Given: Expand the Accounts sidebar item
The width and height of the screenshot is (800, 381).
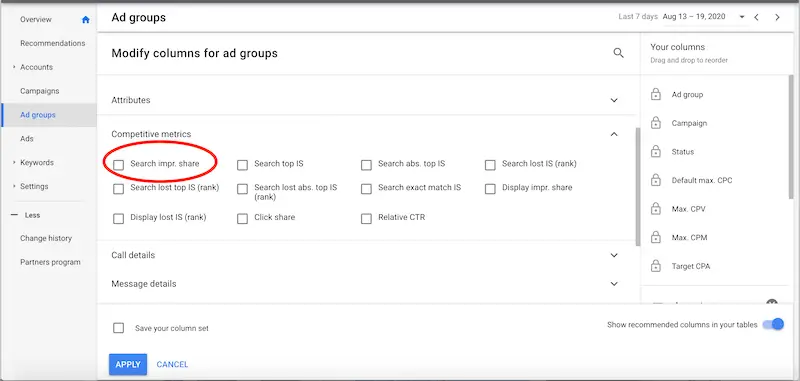Looking at the screenshot, I should pos(14,67).
